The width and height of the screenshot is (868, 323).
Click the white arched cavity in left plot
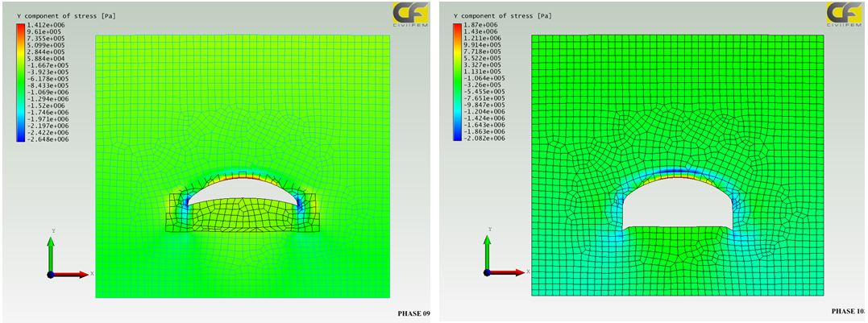coord(240,193)
